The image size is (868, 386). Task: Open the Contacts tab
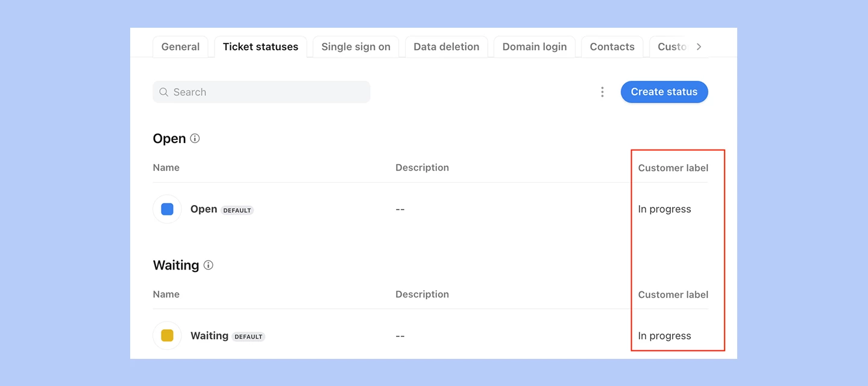pyautogui.click(x=612, y=47)
